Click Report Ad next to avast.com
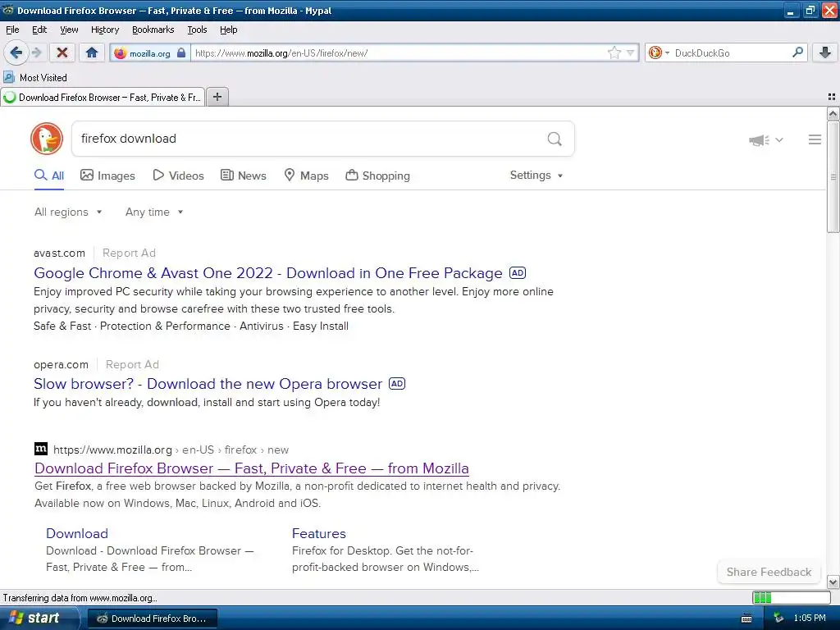Image resolution: width=840 pixels, height=630 pixels. click(129, 253)
